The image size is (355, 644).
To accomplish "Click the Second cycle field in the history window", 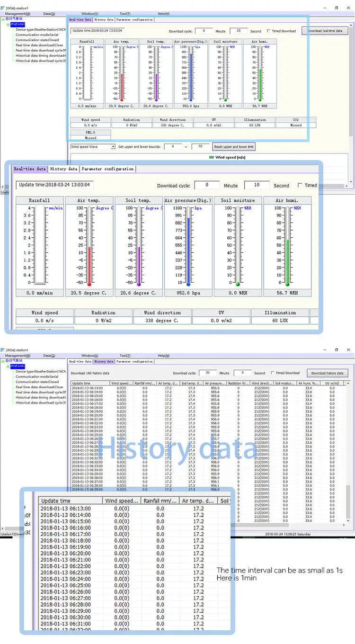I will point(242,373).
